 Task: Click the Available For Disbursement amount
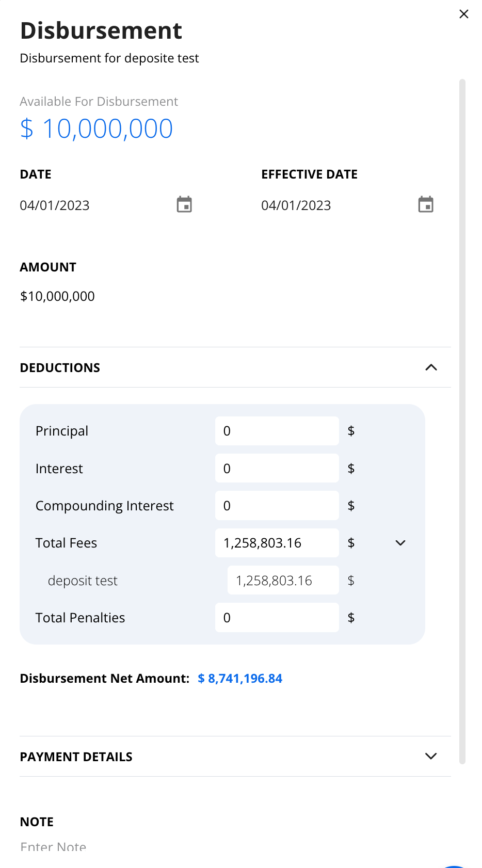click(97, 128)
